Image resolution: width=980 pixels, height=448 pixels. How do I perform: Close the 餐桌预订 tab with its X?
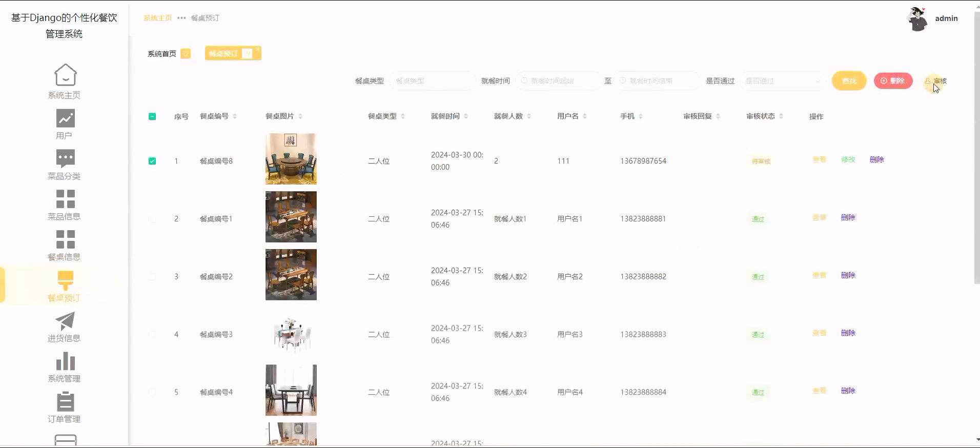tap(258, 50)
